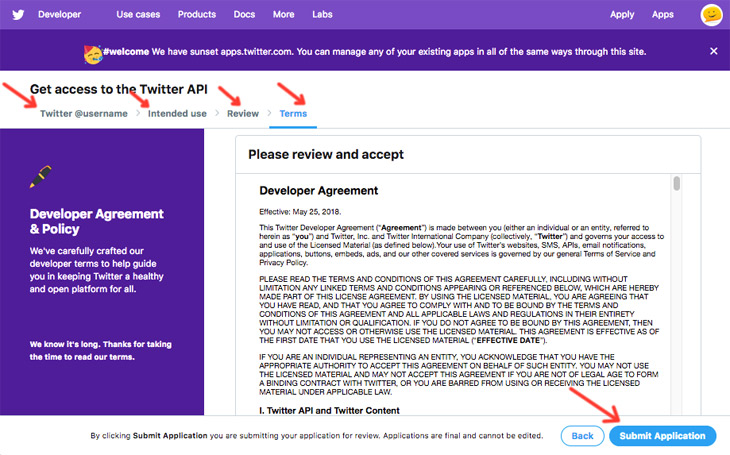Click the Twitter bird logo

(x=18, y=15)
